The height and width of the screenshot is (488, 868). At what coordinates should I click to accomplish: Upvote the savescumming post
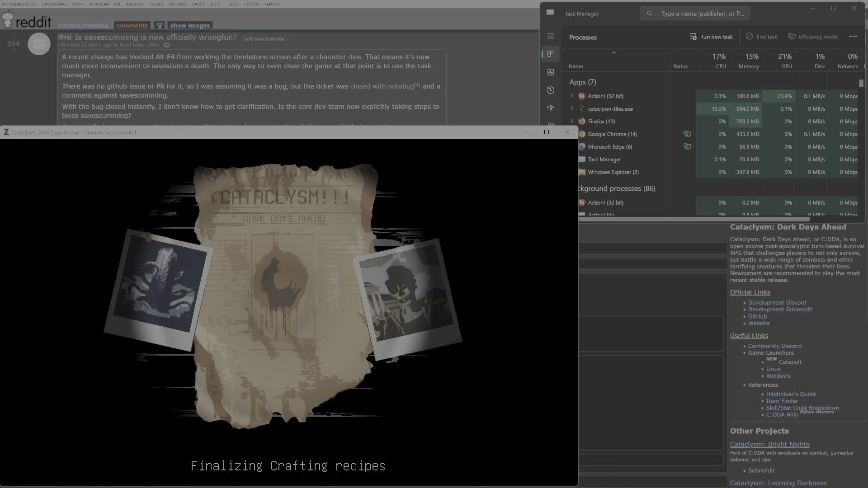click(x=13, y=36)
